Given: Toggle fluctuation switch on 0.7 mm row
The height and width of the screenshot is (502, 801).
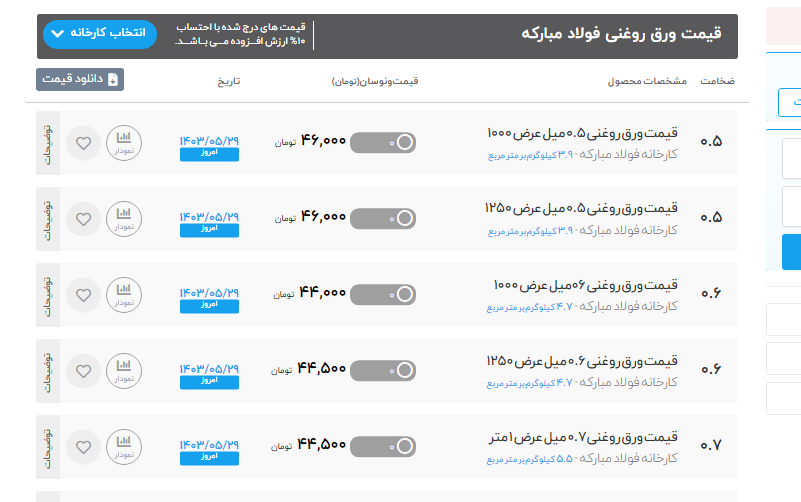Looking at the screenshot, I should pos(383,445).
